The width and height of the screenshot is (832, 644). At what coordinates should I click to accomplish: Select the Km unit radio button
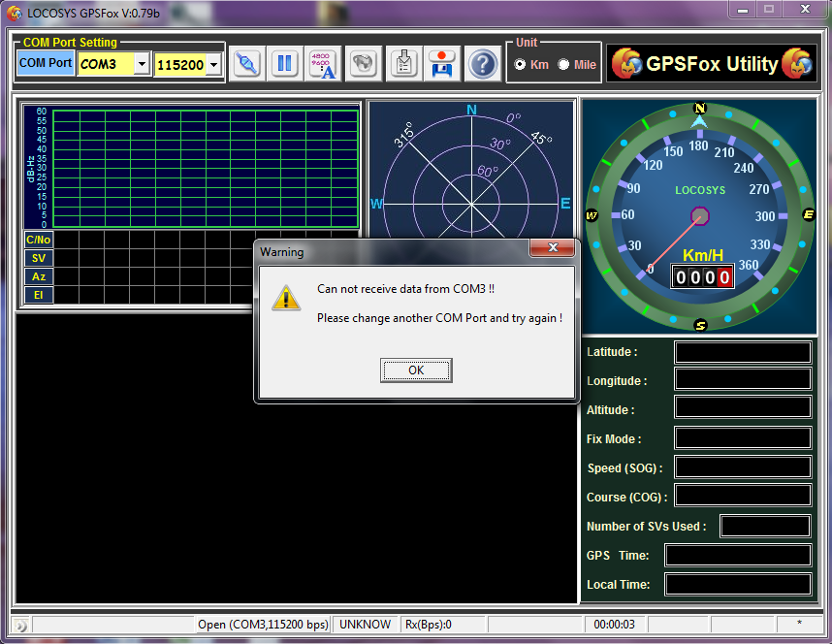coord(520,64)
